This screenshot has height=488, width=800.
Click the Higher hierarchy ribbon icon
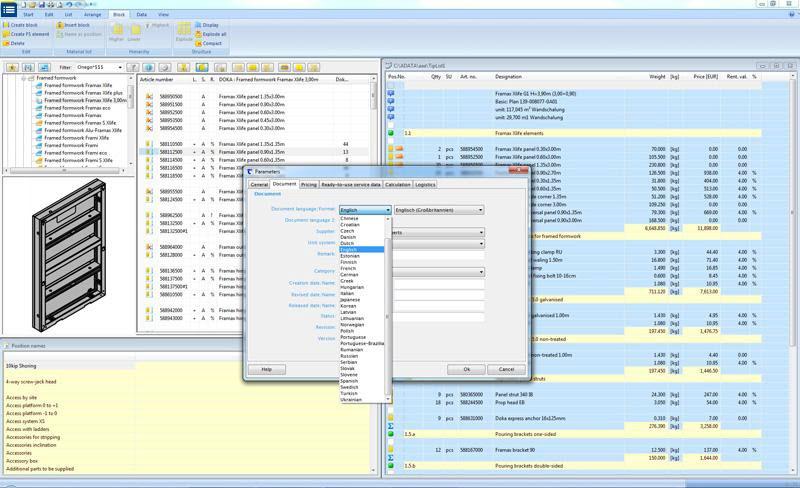pyautogui.click(x=117, y=32)
